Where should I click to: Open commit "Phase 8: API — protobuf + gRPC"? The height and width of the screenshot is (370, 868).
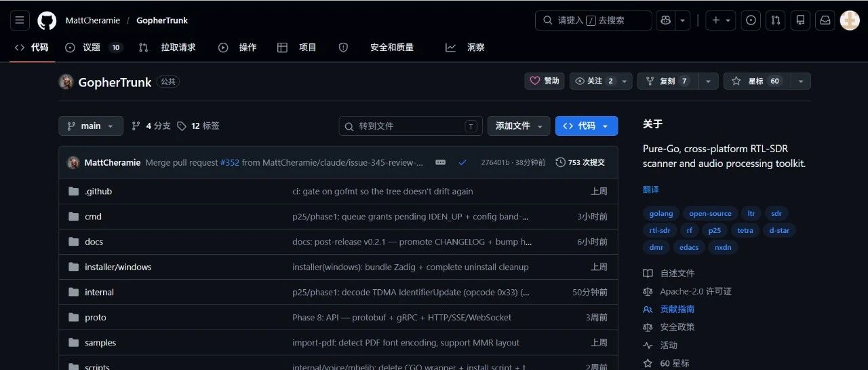click(x=402, y=317)
